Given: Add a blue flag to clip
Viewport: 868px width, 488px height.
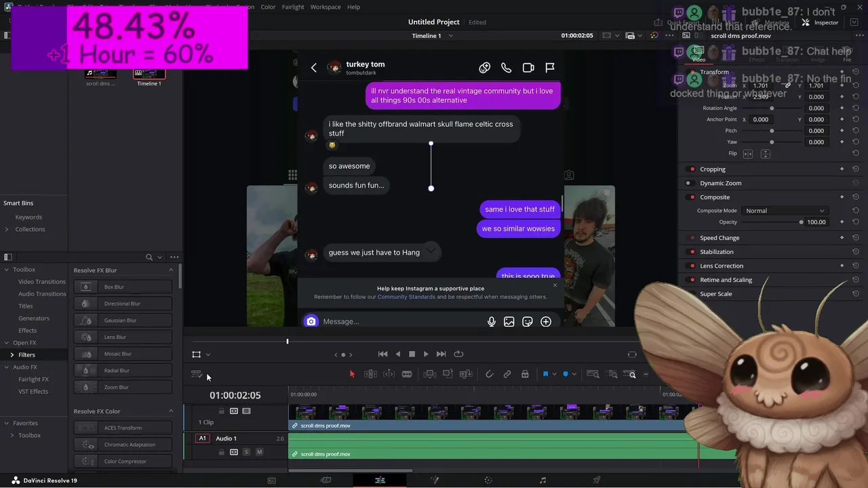Looking at the screenshot, I should pos(545,374).
